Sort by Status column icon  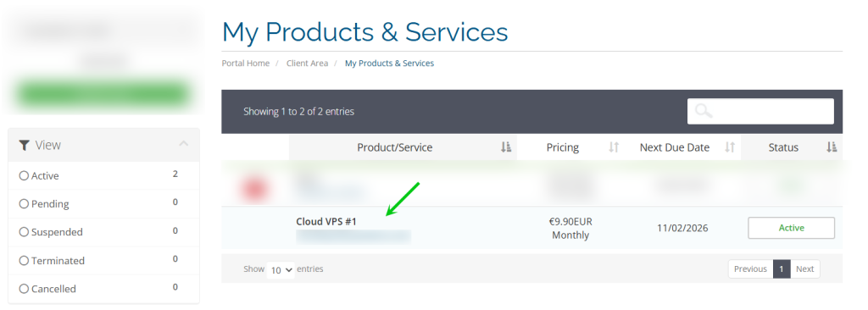pyautogui.click(x=832, y=147)
